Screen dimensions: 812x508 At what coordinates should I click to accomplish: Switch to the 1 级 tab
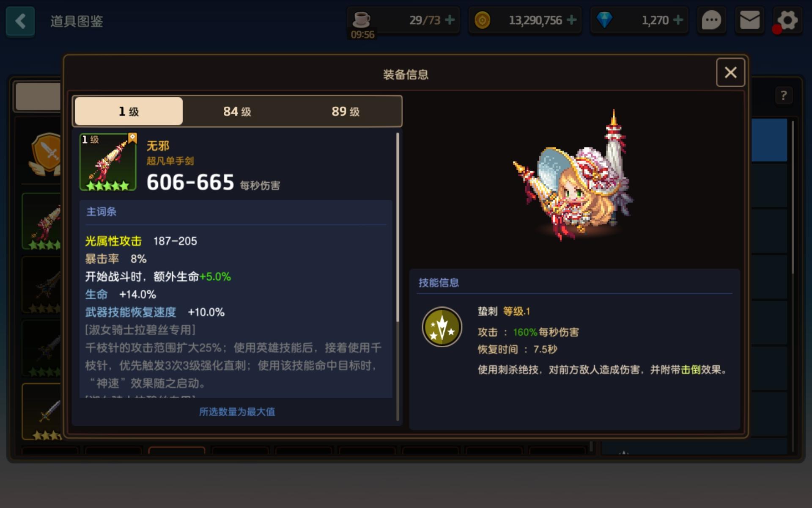point(129,111)
